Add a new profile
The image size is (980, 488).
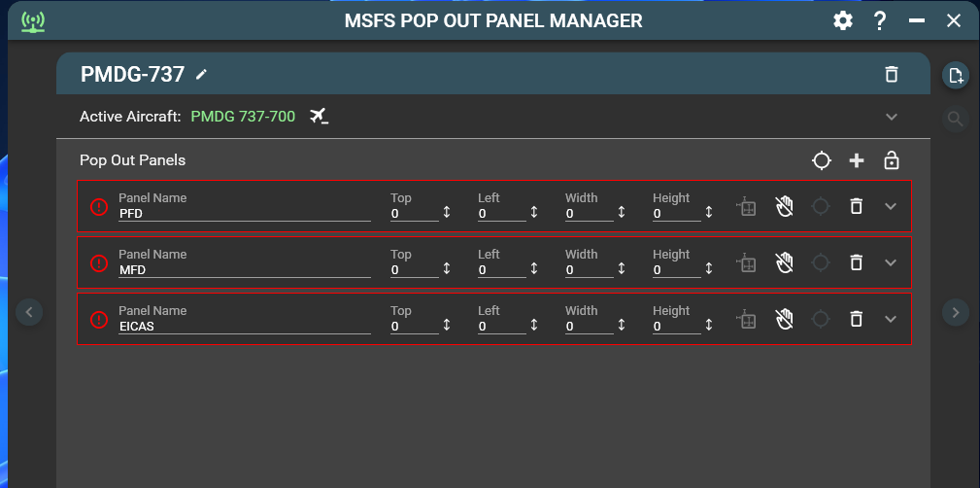(x=956, y=76)
